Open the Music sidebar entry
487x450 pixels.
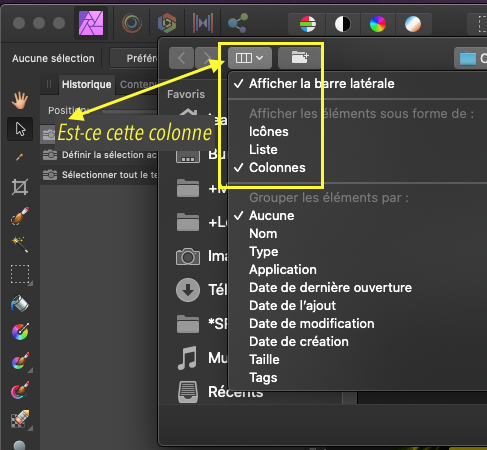click(x=201, y=358)
